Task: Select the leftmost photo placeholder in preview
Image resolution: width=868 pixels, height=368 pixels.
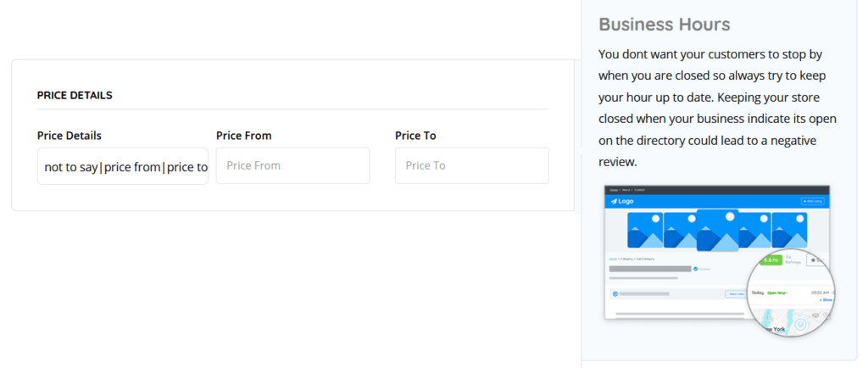Action: pos(645,229)
